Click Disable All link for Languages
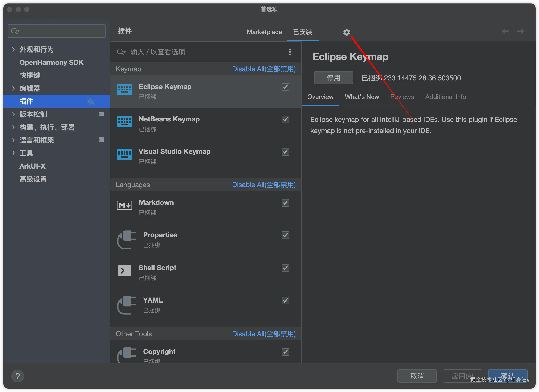The height and width of the screenshot is (392, 539). [264, 185]
